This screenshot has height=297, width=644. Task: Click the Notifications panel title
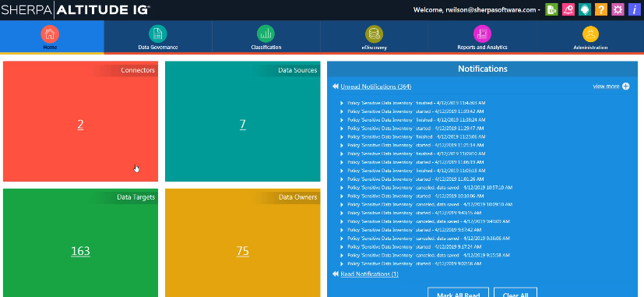483,69
